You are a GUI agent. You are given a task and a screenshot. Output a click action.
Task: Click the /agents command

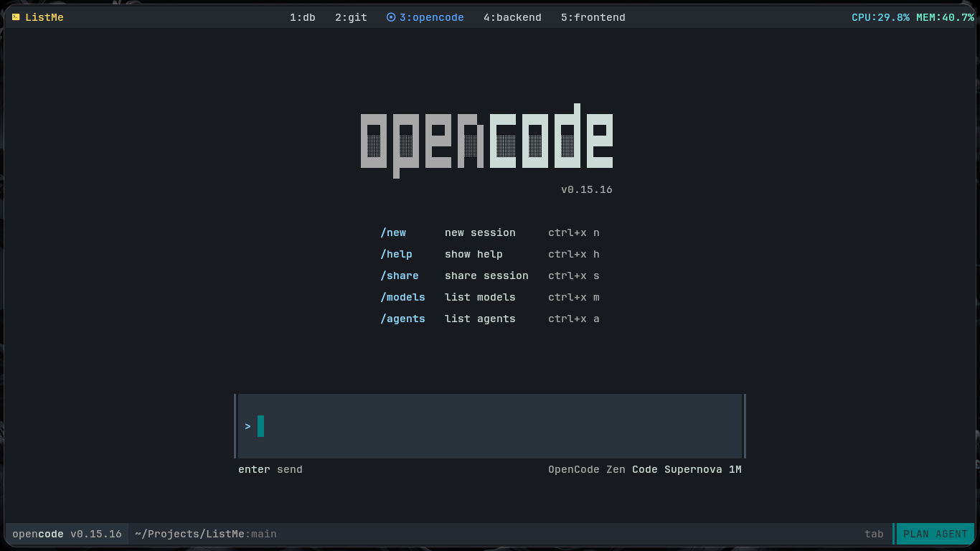click(x=402, y=319)
